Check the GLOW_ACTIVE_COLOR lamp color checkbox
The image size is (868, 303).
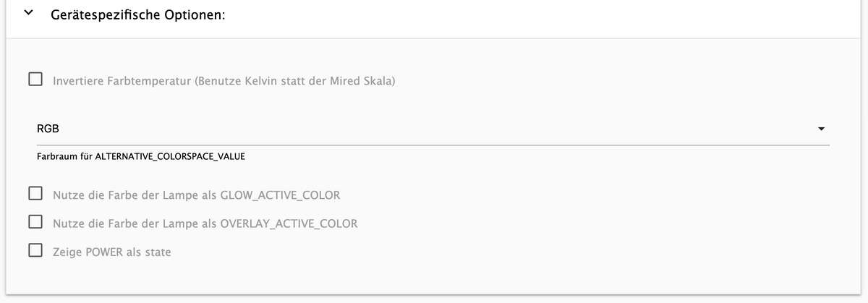coord(35,194)
